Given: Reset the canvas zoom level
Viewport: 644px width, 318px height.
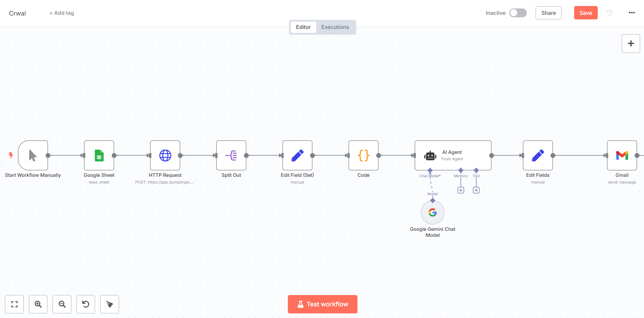Looking at the screenshot, I should pos(86,304).
